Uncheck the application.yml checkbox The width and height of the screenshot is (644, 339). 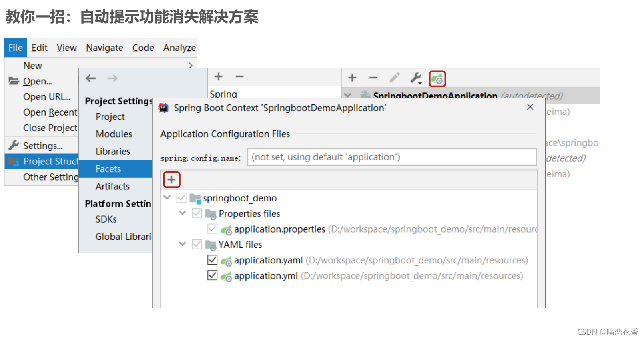213,275
